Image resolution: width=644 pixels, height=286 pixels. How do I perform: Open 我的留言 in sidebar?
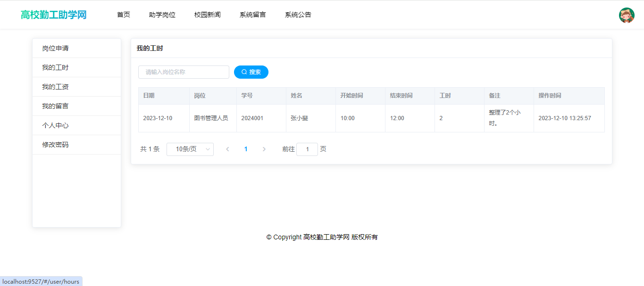tap(56, 106)
